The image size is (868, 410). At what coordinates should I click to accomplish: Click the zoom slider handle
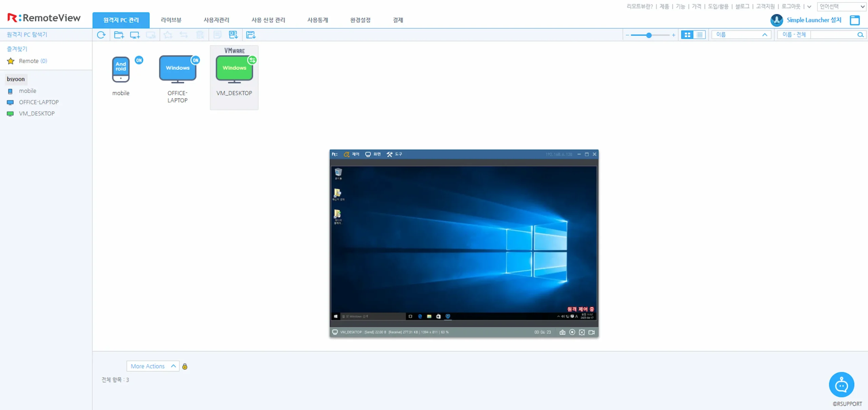pyautogui.click(x=649, y=35)
